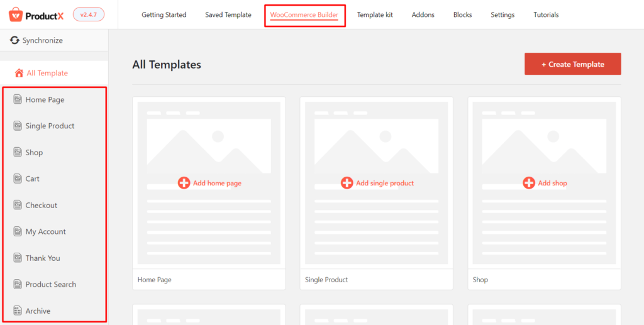Click the My Account sidebar document icon
Viewport: 644px width, 325px height.
(17, 231)
